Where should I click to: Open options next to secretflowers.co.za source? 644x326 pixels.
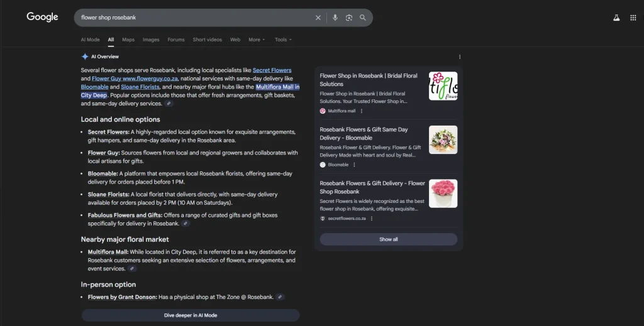[x=372, y=219]
